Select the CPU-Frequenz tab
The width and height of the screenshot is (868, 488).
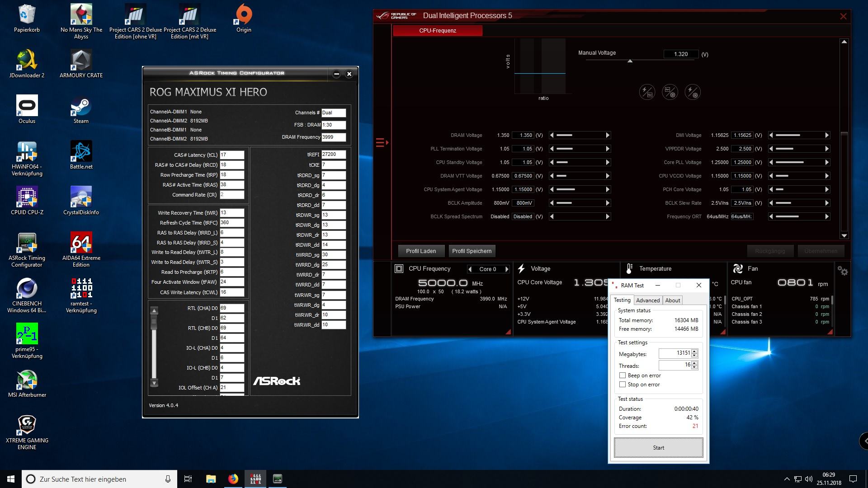[437, 31]
